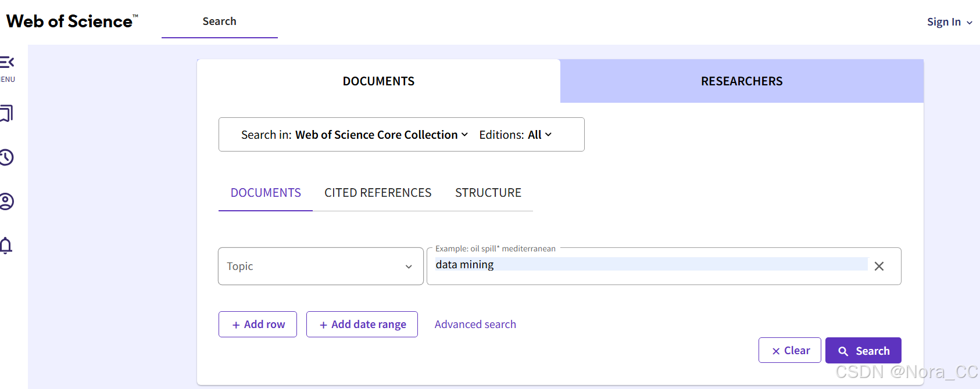This screenshot has width=980, height=389.
Task: Switch to the RESEARCHERS tab
Action: click(741, 81)
